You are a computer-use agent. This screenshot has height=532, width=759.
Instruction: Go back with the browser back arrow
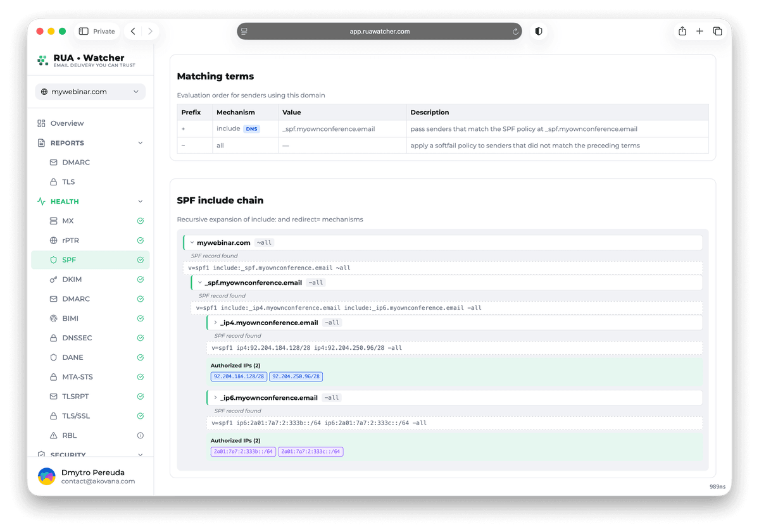coord(133,32)
